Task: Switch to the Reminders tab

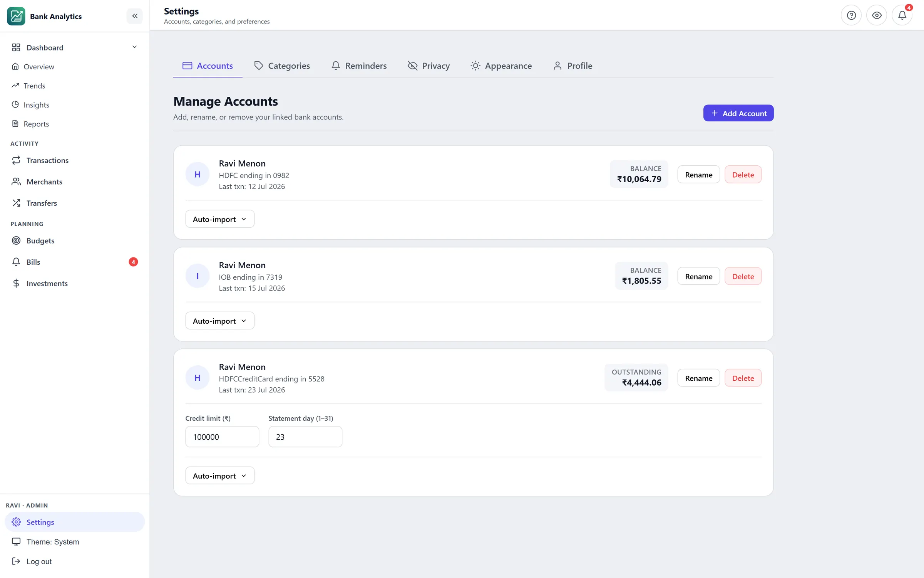Action: pyautogui.click(x=359, y=66)
